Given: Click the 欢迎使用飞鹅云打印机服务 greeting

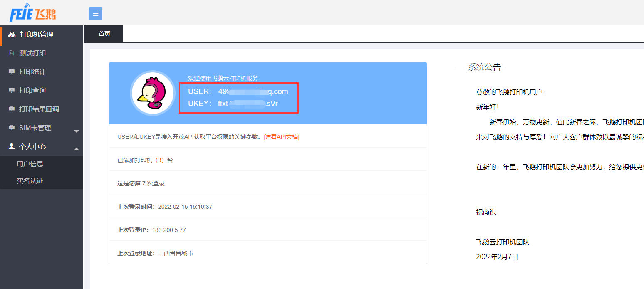Looking at the screenshot, I should (223, 78).
